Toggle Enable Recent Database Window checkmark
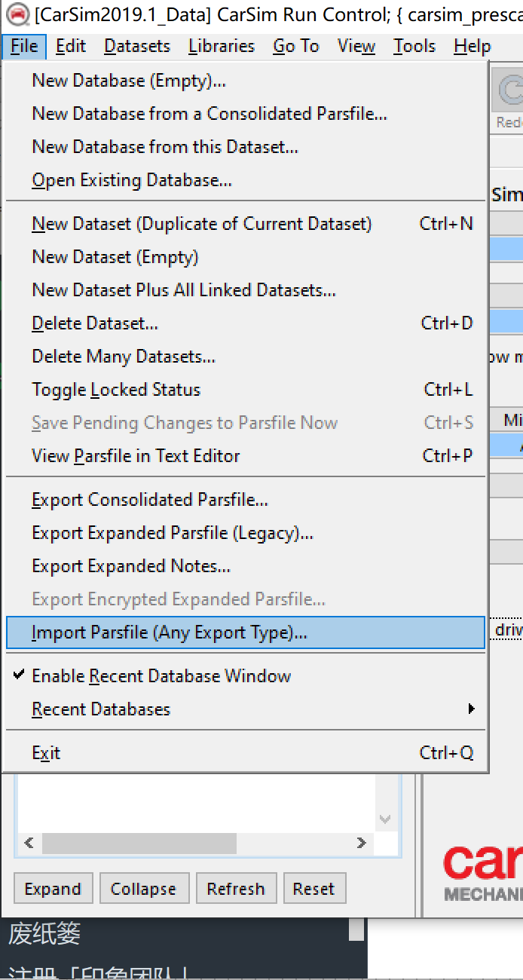The image size is (523, 980). 161,676
